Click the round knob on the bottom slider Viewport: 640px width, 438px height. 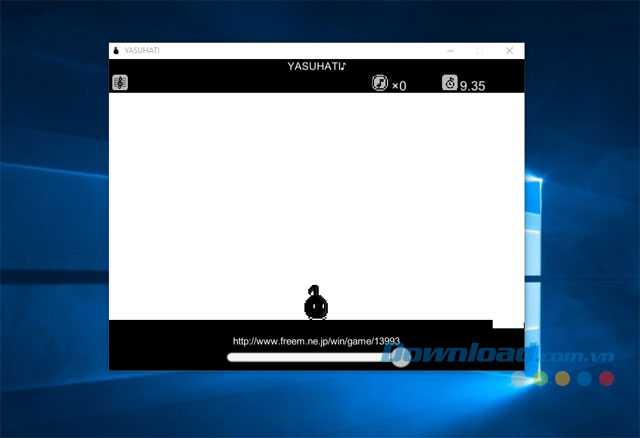(x=400, y=357)
